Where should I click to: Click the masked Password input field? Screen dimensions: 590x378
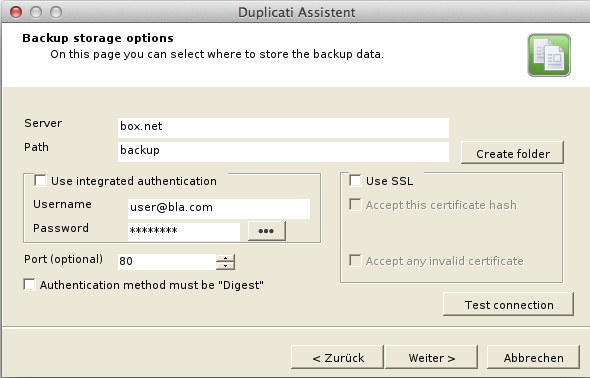point(184,231)
